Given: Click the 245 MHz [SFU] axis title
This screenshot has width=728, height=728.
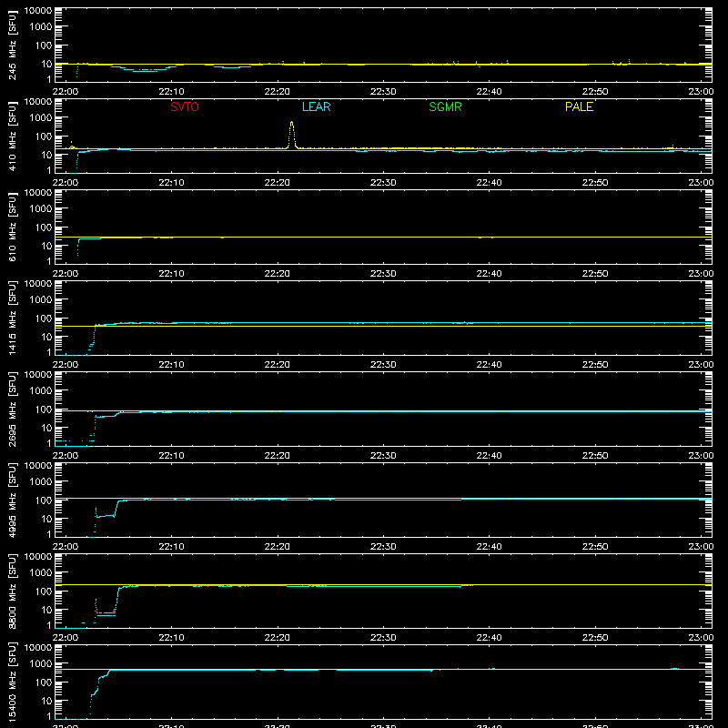Looking at the screenshot, I should (12, 45).
